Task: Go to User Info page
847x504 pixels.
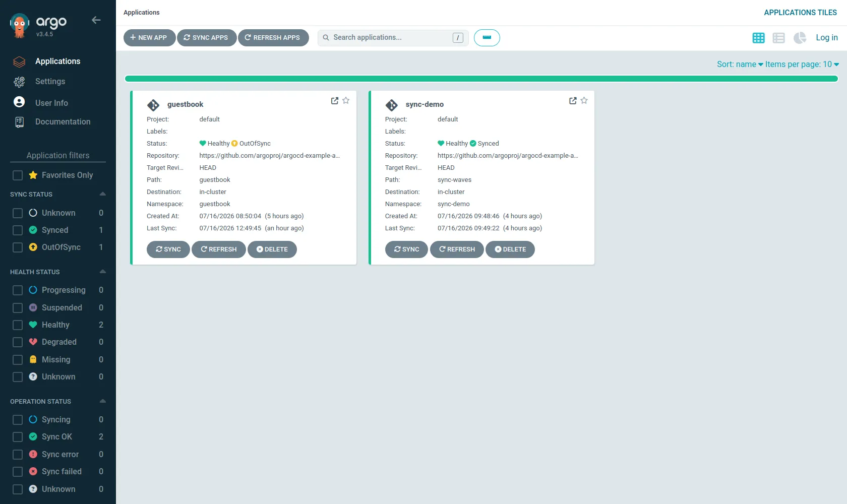Action: (51, 103)
